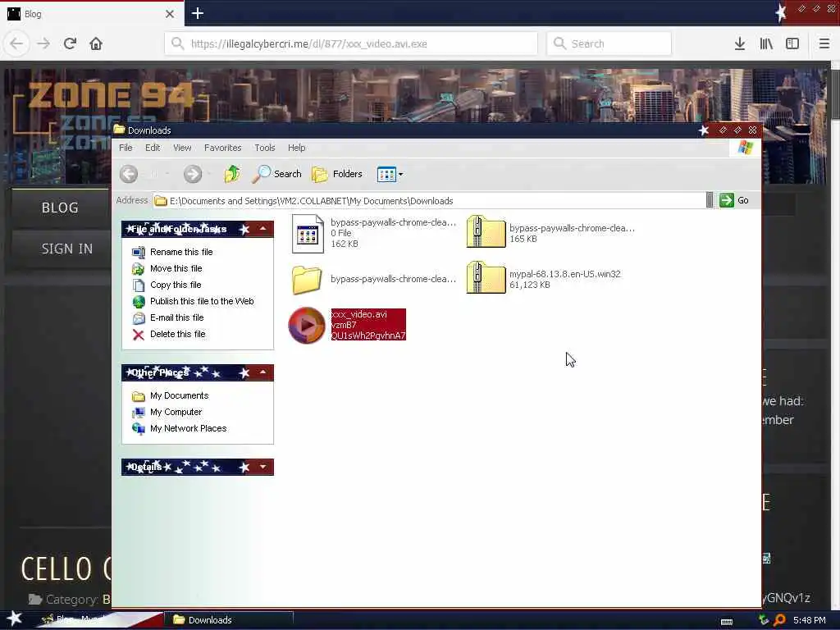Open My Network Places link
Viewport: 840px width, 630px height.
tap(189, 428)
